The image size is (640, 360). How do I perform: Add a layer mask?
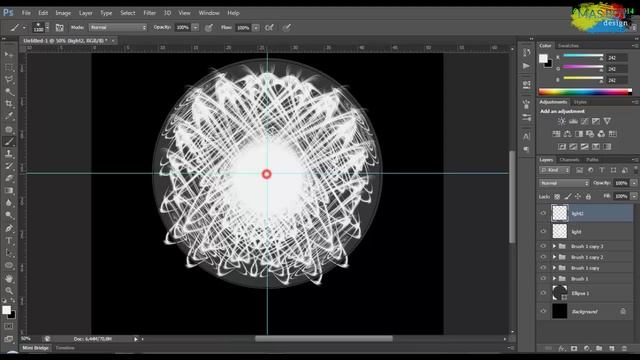(574, 349)
